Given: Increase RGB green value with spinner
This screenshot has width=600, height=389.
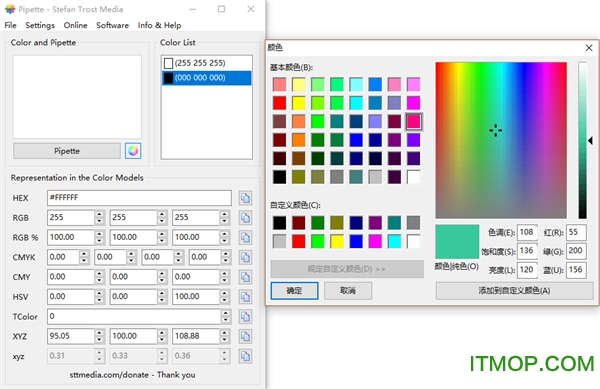Looking at the screenshot, I should [162, 214].
